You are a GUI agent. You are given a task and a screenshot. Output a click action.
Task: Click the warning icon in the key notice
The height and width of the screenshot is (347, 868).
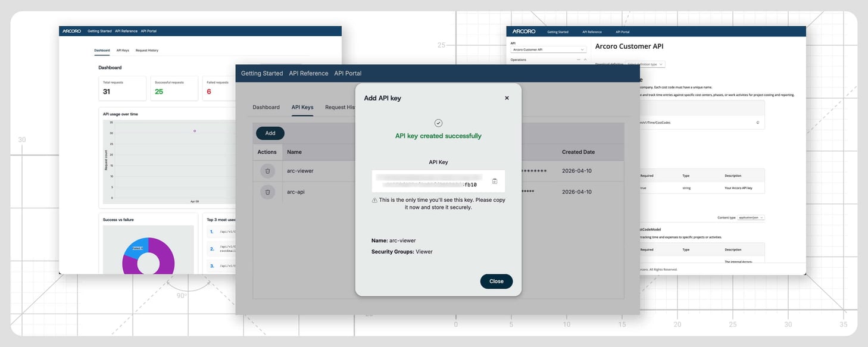(374, 199)
